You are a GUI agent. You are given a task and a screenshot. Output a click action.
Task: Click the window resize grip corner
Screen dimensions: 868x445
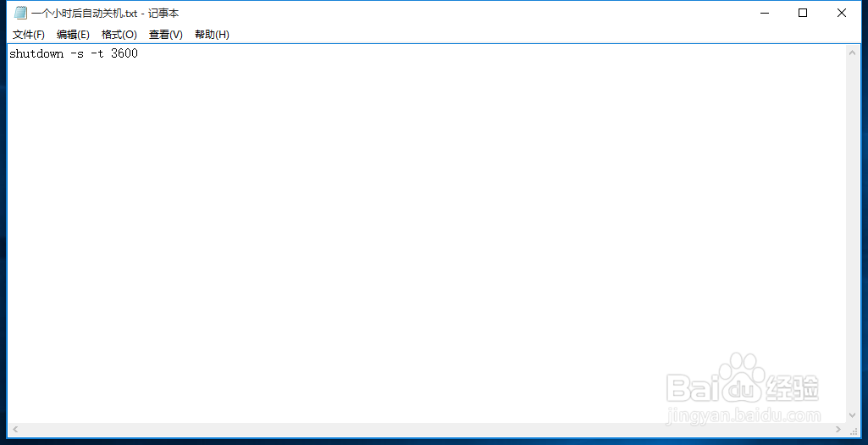click(854, 431)
